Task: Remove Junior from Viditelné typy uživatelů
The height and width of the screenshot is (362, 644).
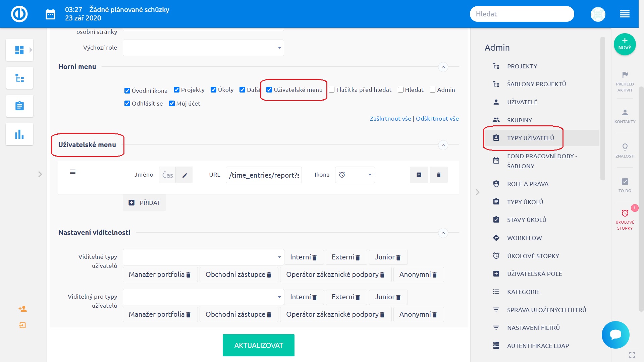Action: 398,258
